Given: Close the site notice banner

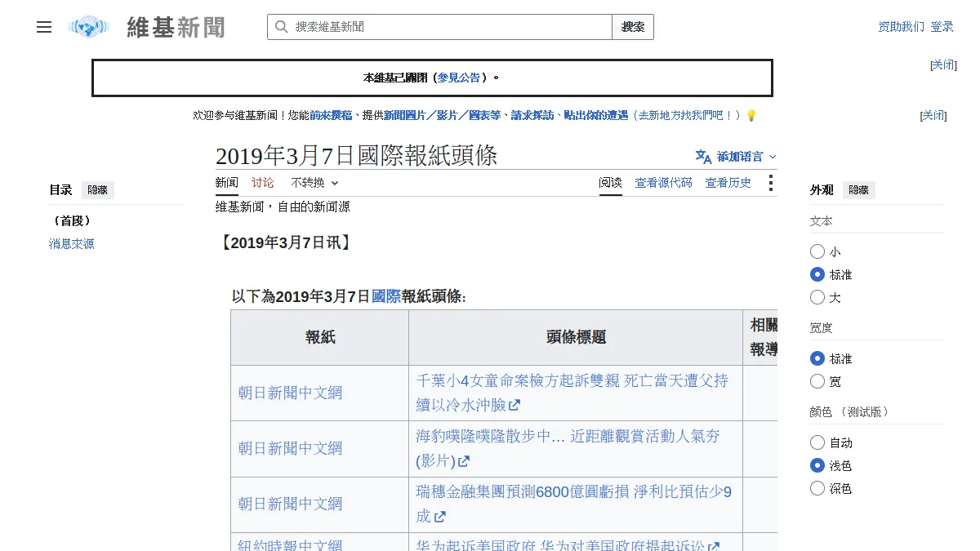Looking at the screenshot, I should pos(943,65).
